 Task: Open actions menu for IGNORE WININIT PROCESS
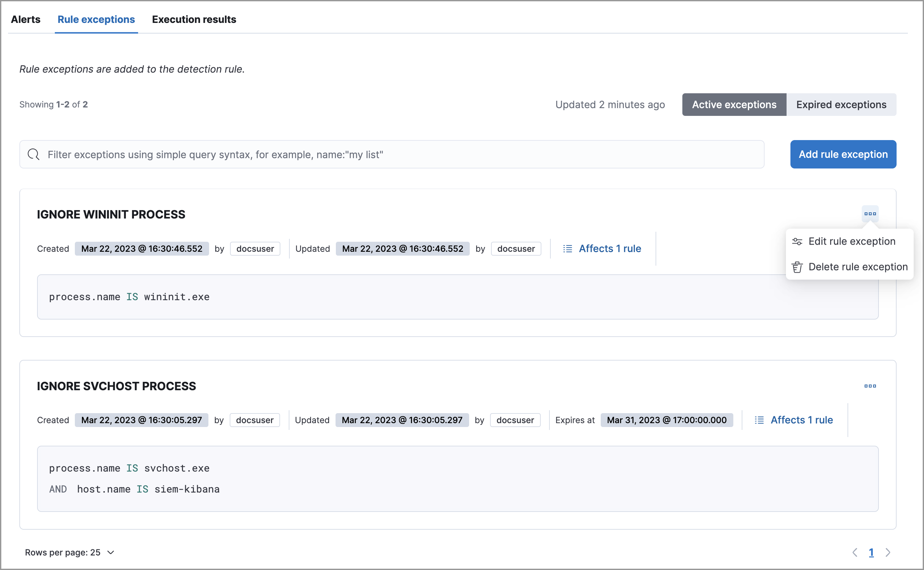870,214
